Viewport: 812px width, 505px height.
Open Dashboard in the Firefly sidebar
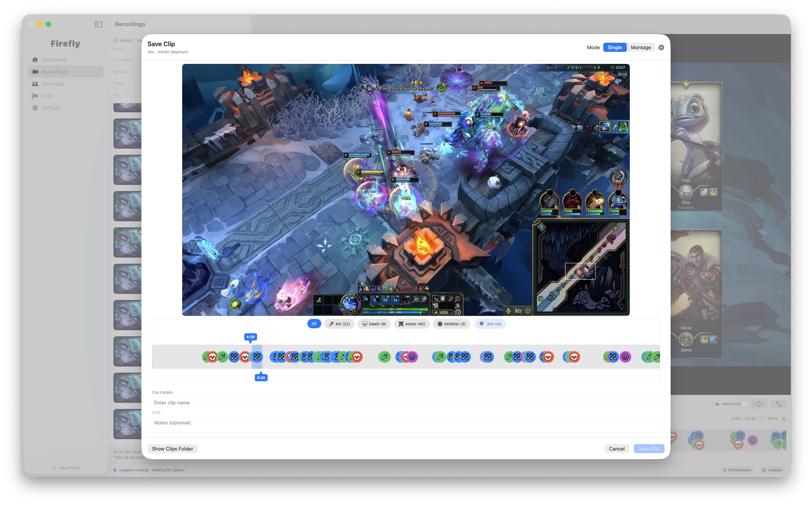[65, 59]
